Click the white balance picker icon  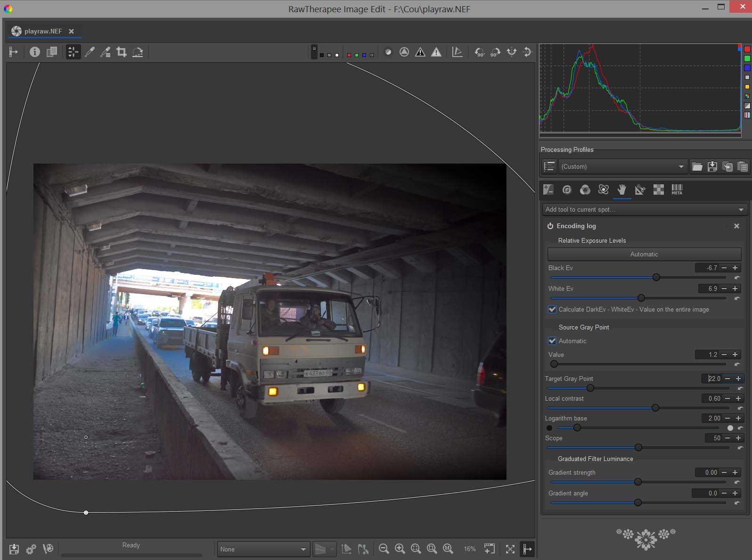[90, 52]
